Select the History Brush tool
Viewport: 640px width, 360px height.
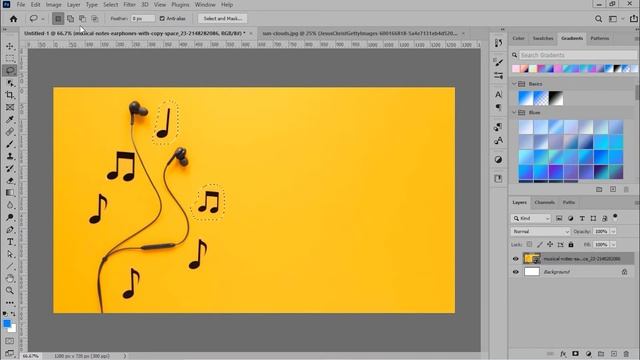pos(10,169)
